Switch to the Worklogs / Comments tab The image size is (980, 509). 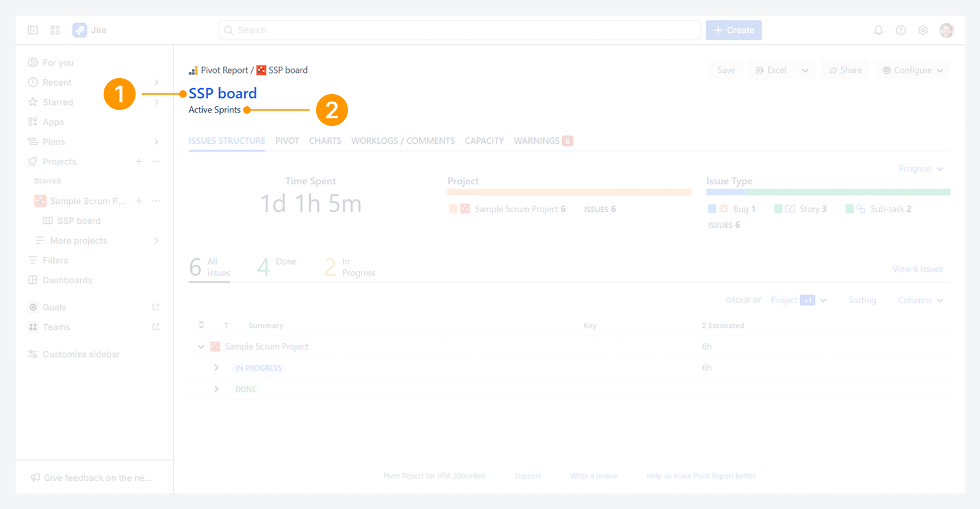click(x=403, y=141)
